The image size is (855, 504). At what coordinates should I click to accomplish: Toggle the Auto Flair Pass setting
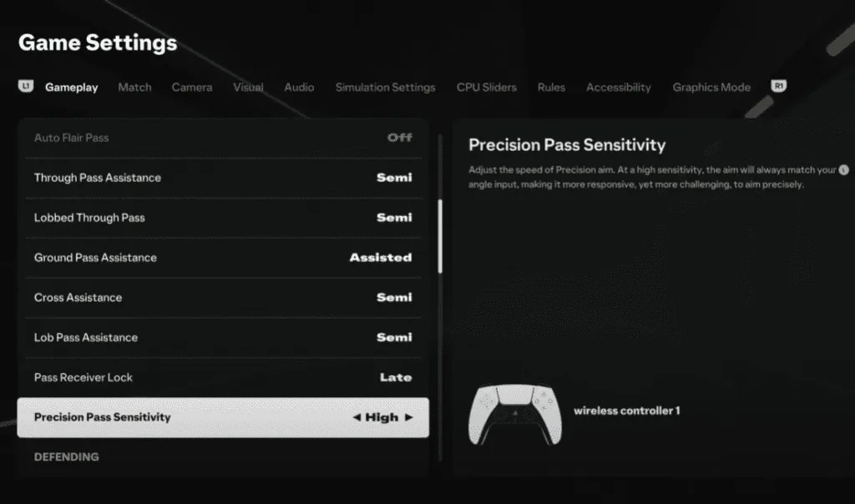(399, 138)
